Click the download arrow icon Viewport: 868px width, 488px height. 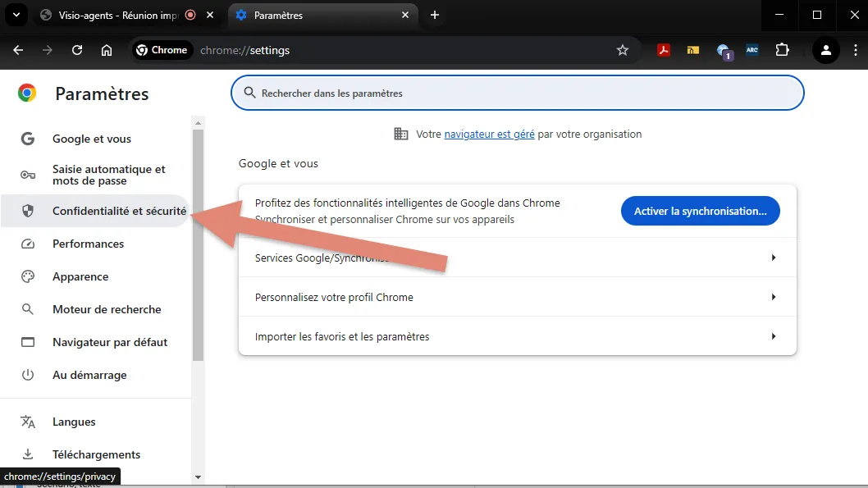point(28,454)
